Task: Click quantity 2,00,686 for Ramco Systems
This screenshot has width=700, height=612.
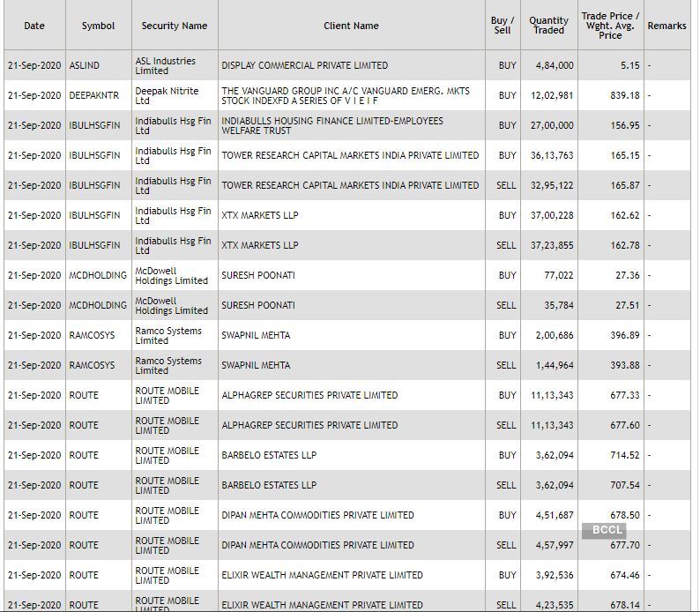Action: point(555,335)
